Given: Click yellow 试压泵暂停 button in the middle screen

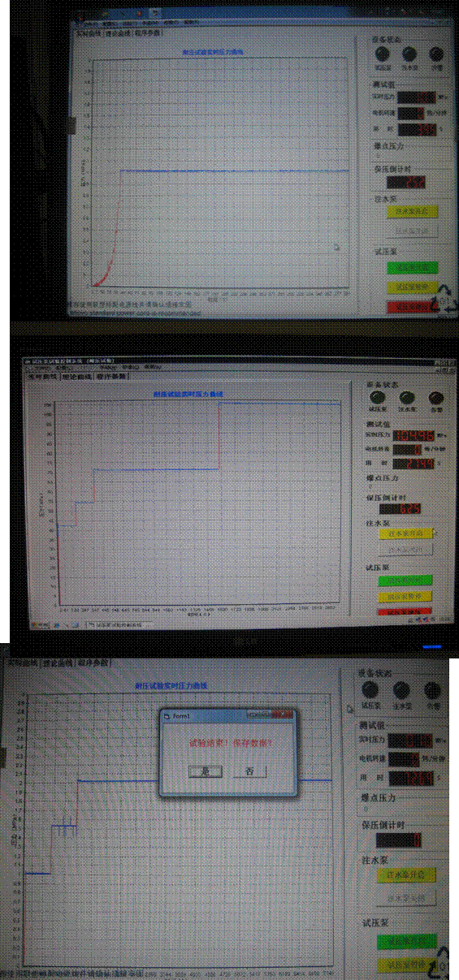Looking at the screenshot, I should [x=405, y=596].
